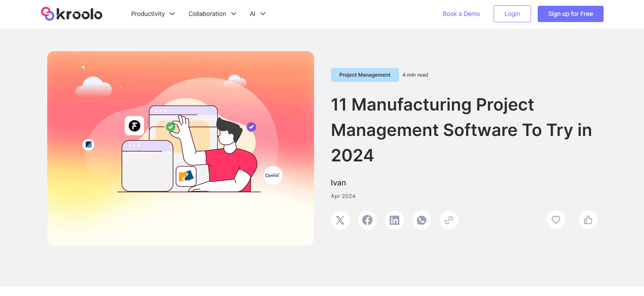Open the AI dropdown menu
The width and height of the screenshot is (644, 296).
coord(257,14)
